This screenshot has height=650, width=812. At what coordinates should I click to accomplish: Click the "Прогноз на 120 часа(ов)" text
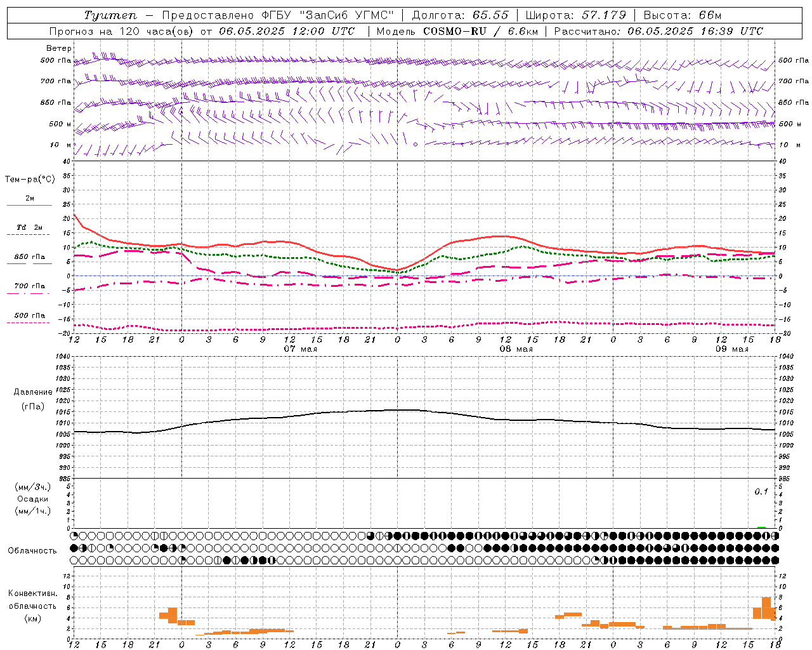(x=122, y=31)
